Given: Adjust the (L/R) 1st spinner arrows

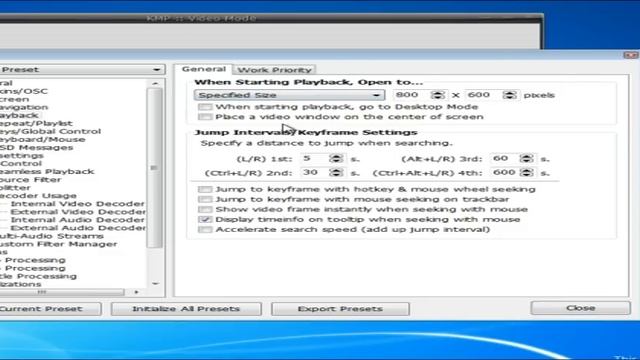Looking at the screenshot, I should (336, 158).
